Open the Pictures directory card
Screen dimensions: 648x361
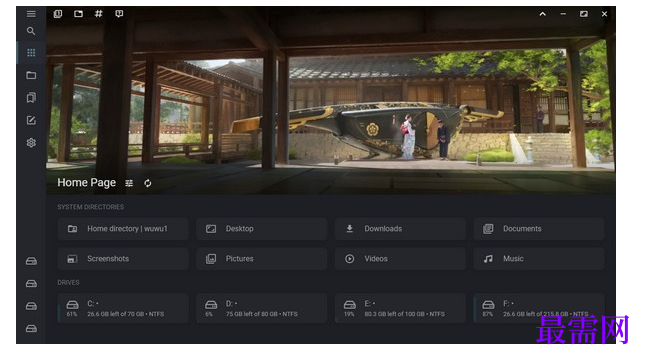point(262,259)
